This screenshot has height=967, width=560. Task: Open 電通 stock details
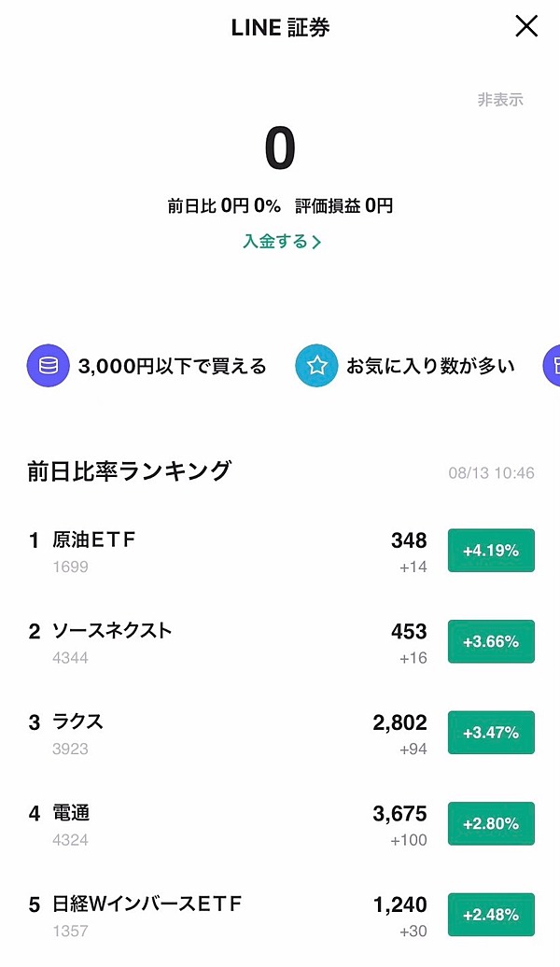(x=71, y=813)
